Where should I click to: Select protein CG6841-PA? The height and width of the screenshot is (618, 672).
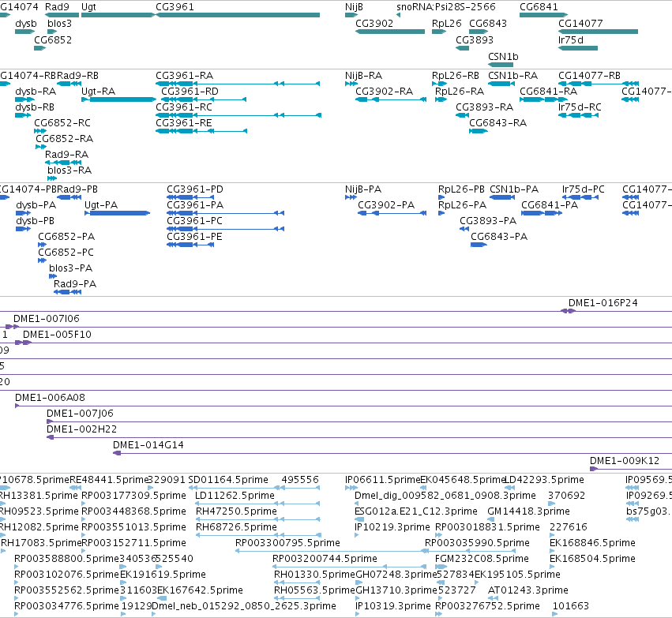point(542,213)
